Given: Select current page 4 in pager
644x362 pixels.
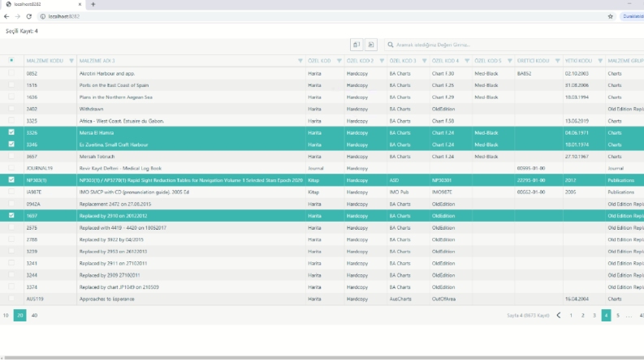Looking at the screenshot, I should pos(606,315).
